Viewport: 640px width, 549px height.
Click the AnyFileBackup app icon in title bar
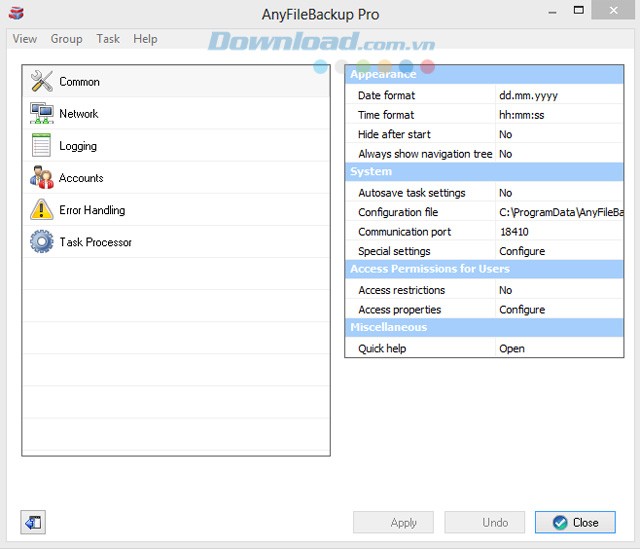click(16, 13)
